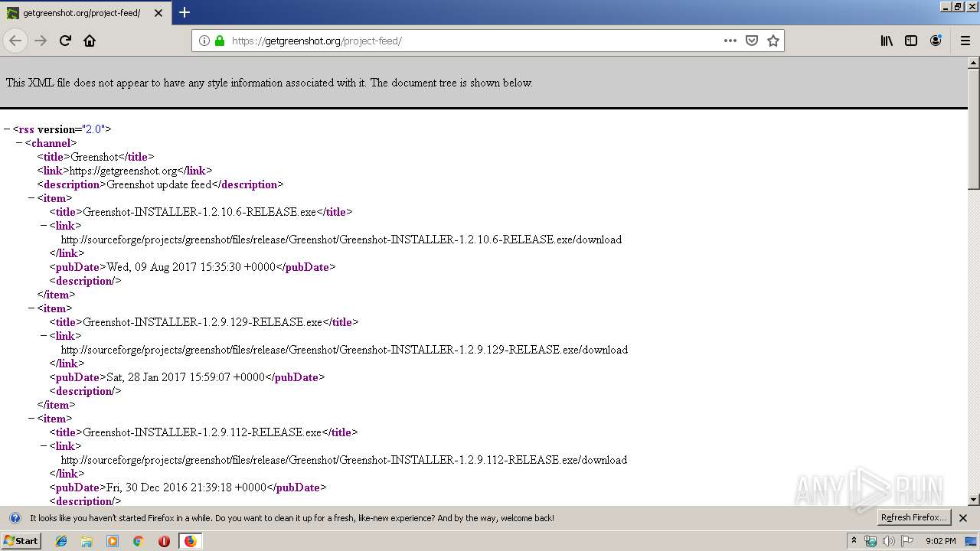The width and height of the screenshot is (980, 551).
Task: Click pubDate 'Fri, 30 Dec 2016 21:39:18 +0000'
Action: pos(186,487)
